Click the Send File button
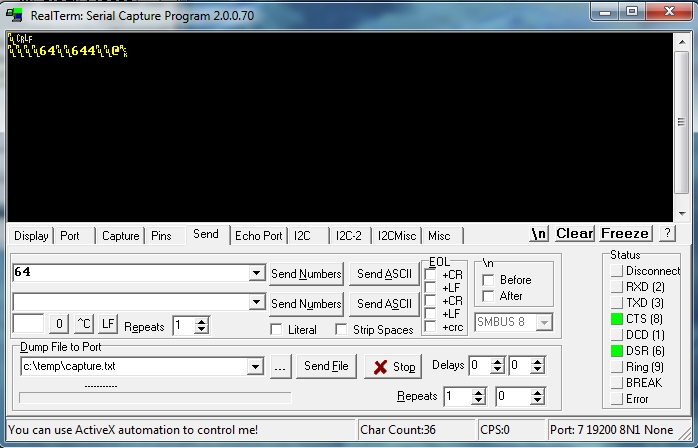The height and width of the screenshot is (448, 698). 326,367
